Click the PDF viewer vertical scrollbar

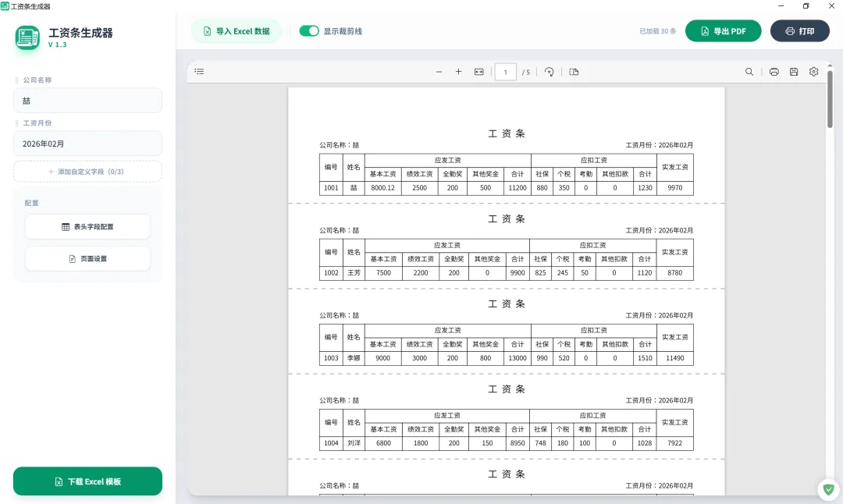(x=830, y=99)
